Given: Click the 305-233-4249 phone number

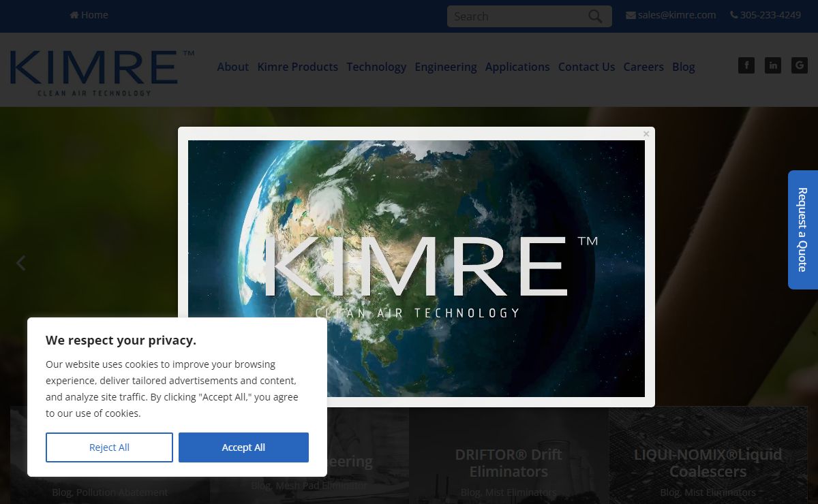Looking at the screenshot, I should (765, 15).
